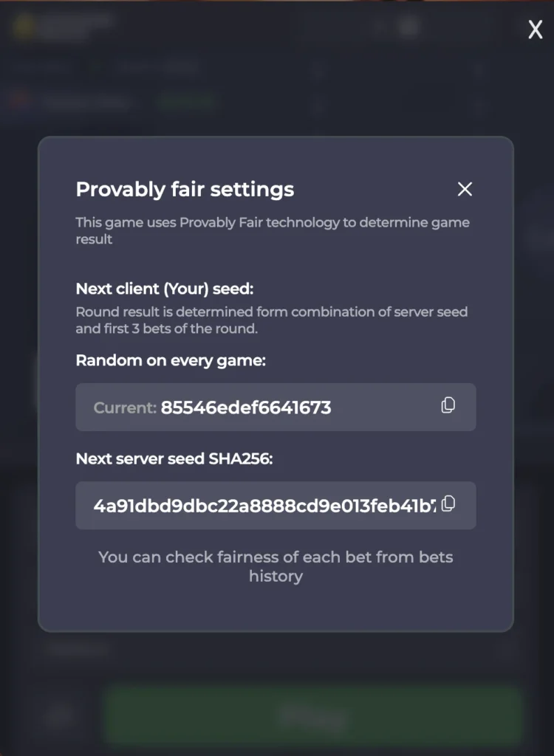This screenshot has width=554, height=756.
Task: Open bets history to verify fairness
Action: coord(276,566)
